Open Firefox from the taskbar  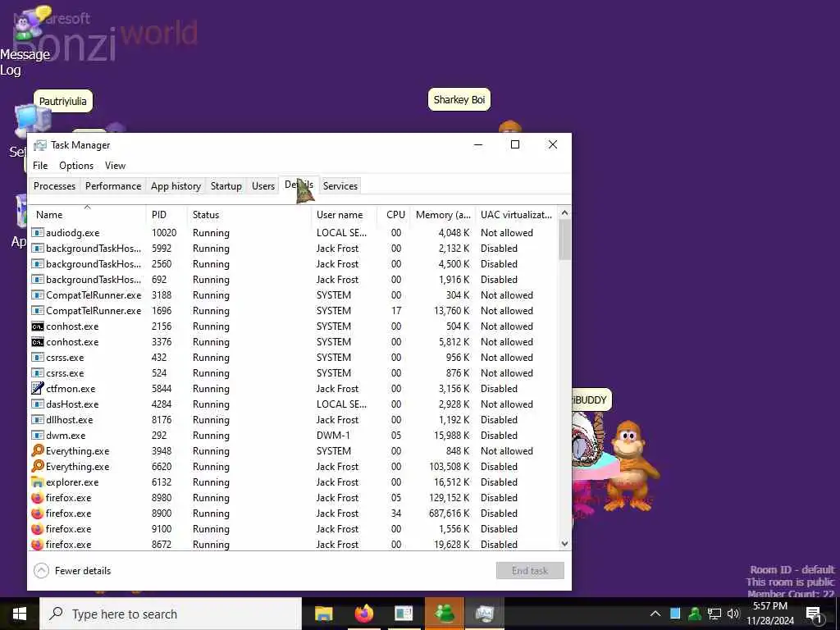click(x=363, y=614)
